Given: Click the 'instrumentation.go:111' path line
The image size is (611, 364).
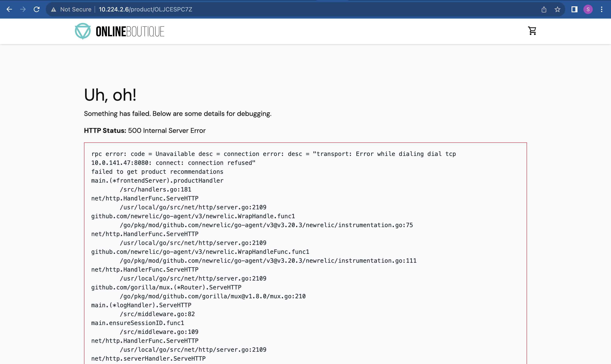Looking at the screenshot, I should pos(268,260).
